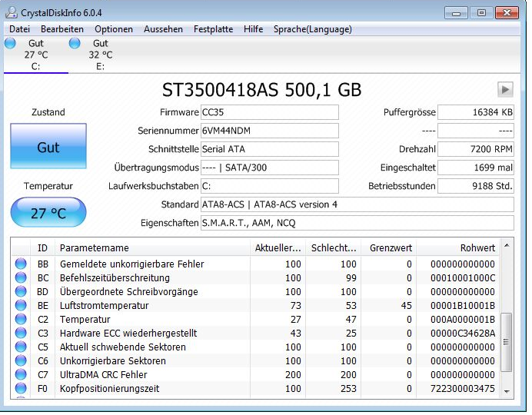Click the Gut health status button
Image resolution: width=532 pixels, height=415 pixels.
click(48, 146)
